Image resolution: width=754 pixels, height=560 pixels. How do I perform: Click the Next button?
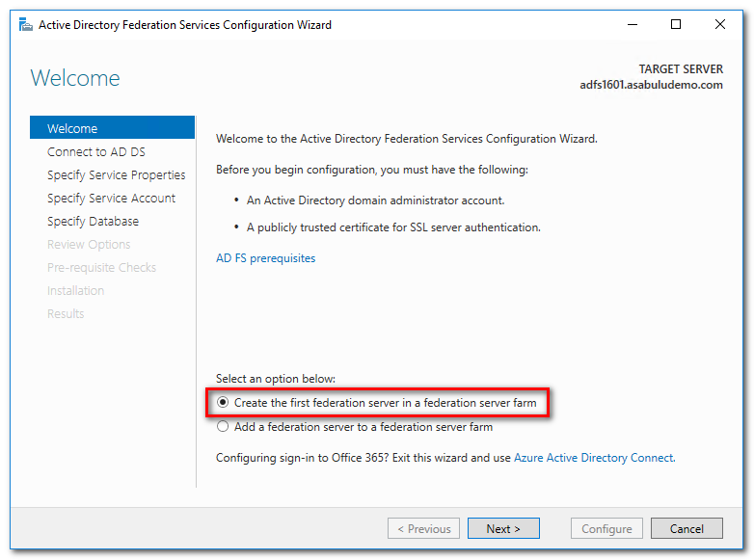503,529
